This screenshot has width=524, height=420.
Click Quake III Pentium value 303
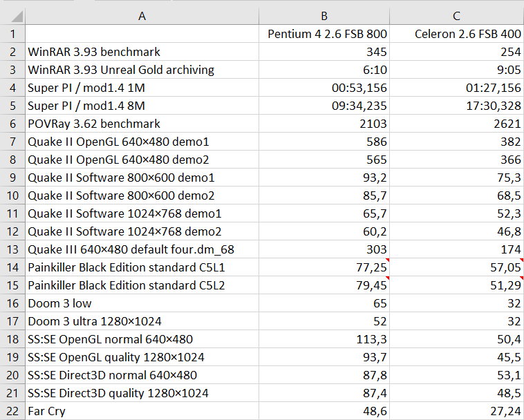pos(324,249)
